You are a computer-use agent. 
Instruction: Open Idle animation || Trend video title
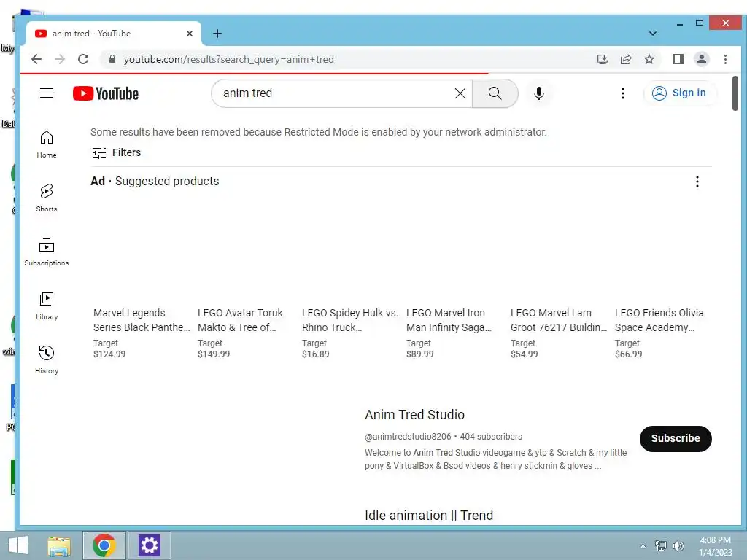(429, 516)
